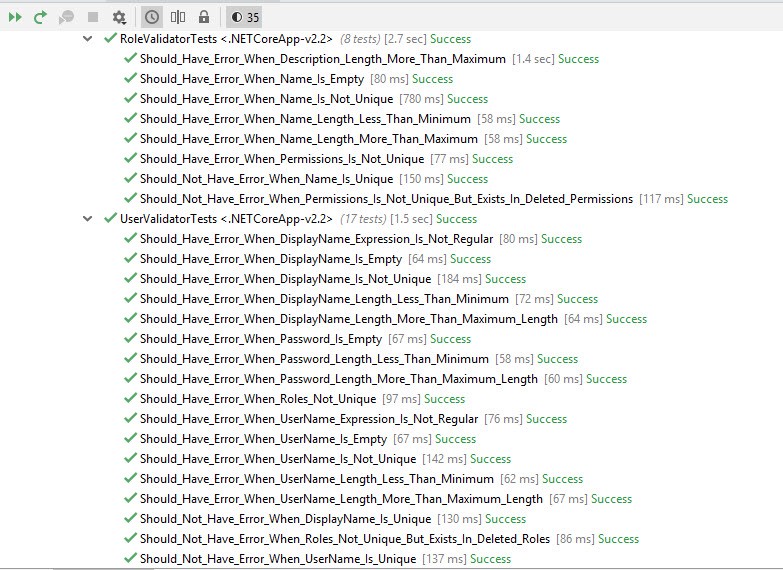Click checkmark beside Password_Length_More_Than_Maximum_Length test

tap(130, 378)
